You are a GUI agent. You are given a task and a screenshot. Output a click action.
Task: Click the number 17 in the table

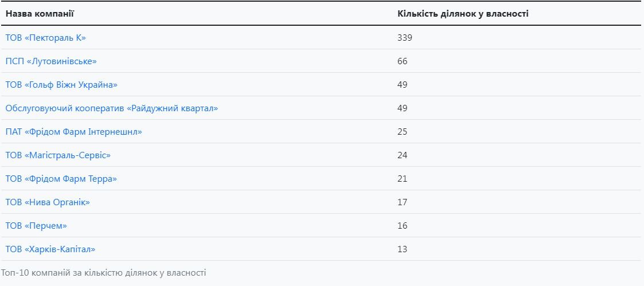click(x=403, y=202)
